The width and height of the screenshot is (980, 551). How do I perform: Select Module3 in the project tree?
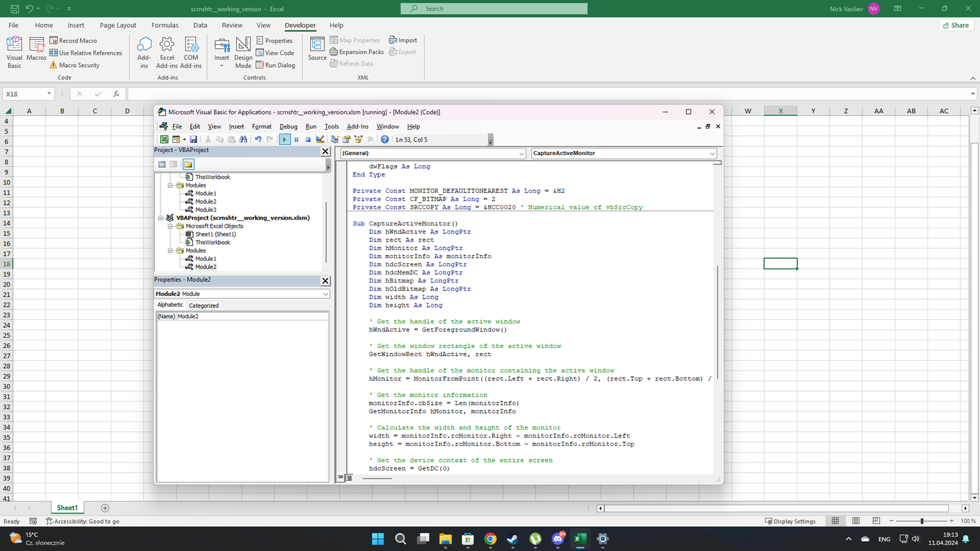click(205, 210)
